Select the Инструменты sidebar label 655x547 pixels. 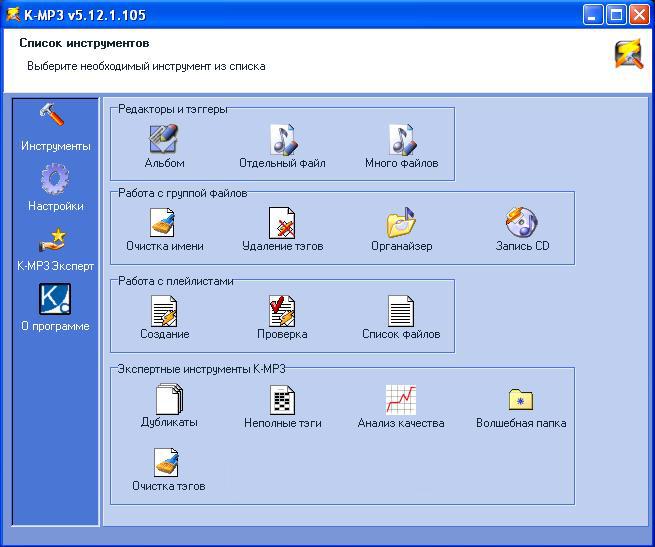tap(56, 146)
